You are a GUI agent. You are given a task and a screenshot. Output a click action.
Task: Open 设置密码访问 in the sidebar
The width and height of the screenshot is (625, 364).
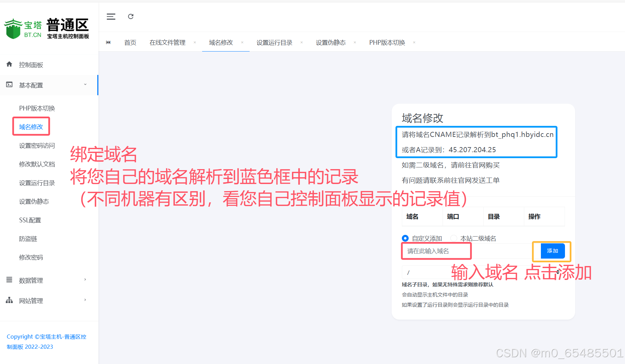pos(37,145)
